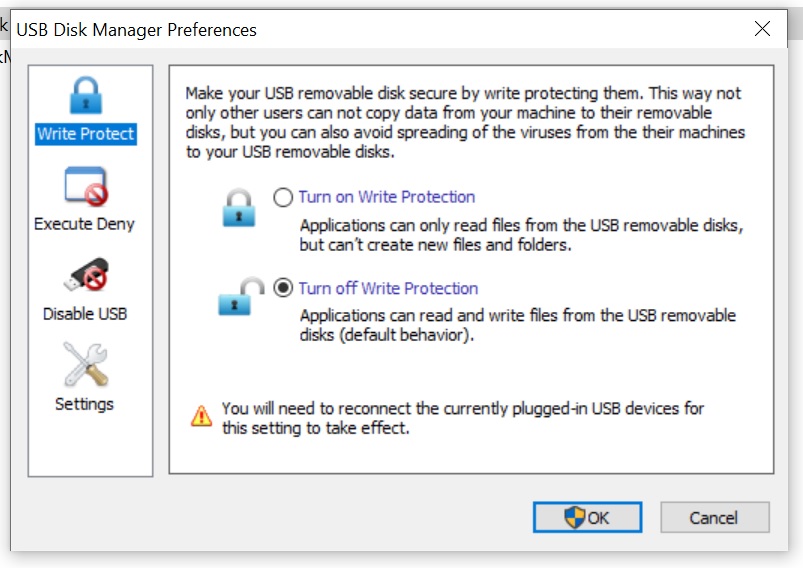The width and height of the screenshot is (803, 568).
Task: Switch to the Settings label
Action: click(x=84, y=404)
